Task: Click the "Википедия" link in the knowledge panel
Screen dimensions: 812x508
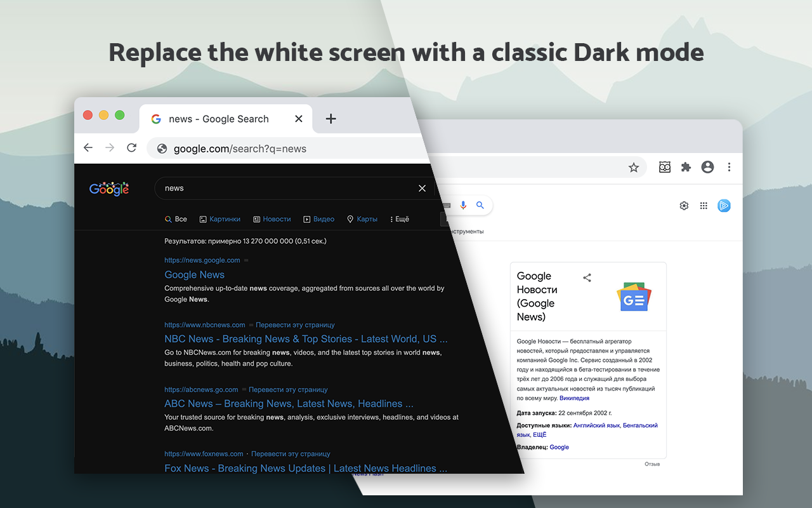Action: tap(574, 398)
